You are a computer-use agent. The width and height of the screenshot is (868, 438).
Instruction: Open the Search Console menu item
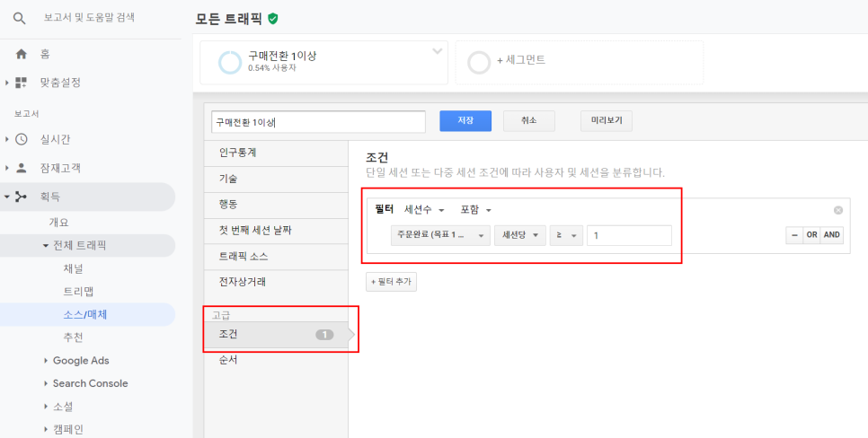tap(90, 383)
